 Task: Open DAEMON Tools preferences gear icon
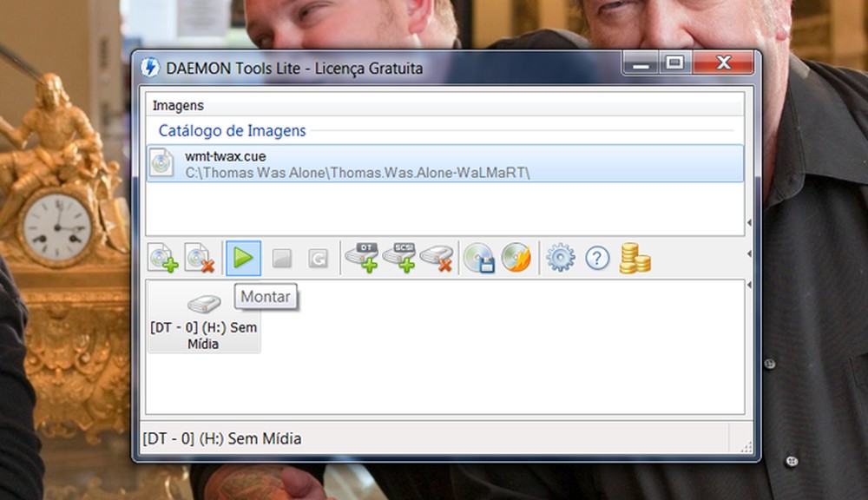pos(562,258)
